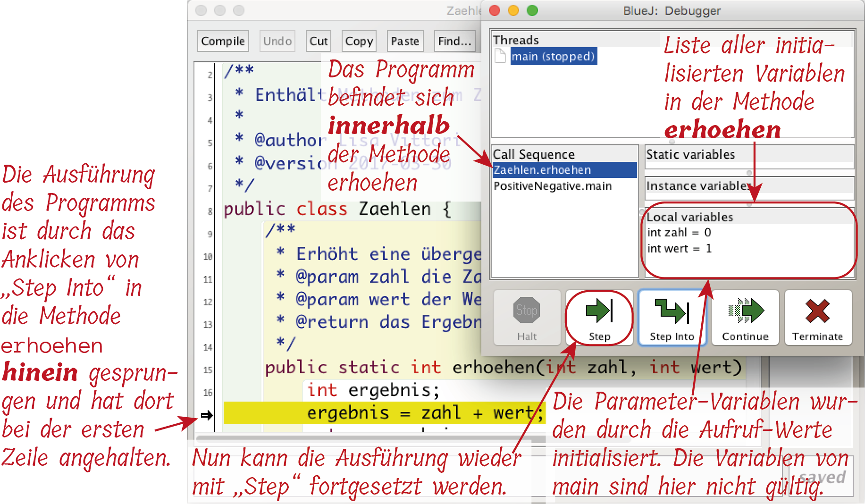Select Zaehlen.erhoehen in the Call Sequence
The image size is (865, 504).
coord(564,170)
